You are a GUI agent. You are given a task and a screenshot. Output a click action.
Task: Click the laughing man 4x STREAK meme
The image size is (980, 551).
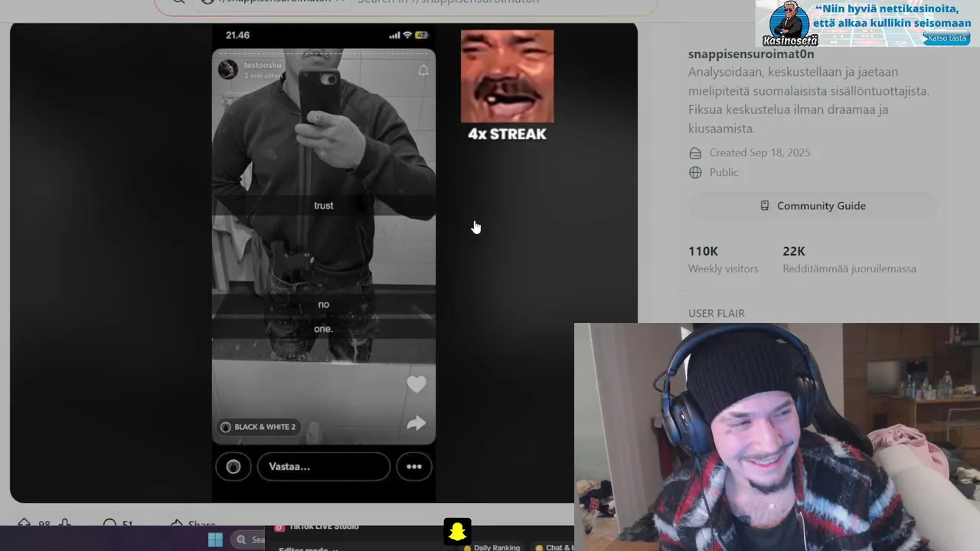point(507,86)
